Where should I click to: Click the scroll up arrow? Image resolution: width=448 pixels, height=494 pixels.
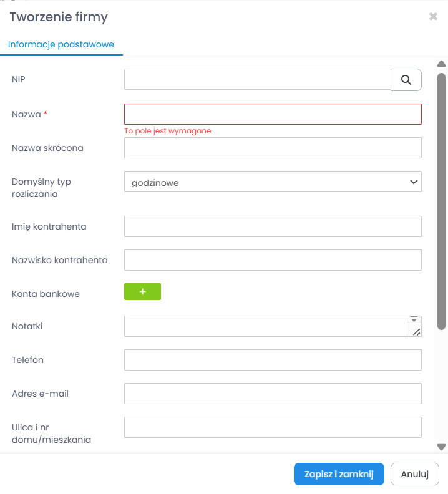click(441, 64)
